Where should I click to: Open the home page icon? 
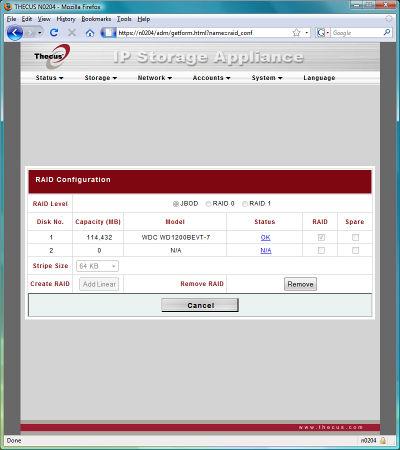coord(90,33)
